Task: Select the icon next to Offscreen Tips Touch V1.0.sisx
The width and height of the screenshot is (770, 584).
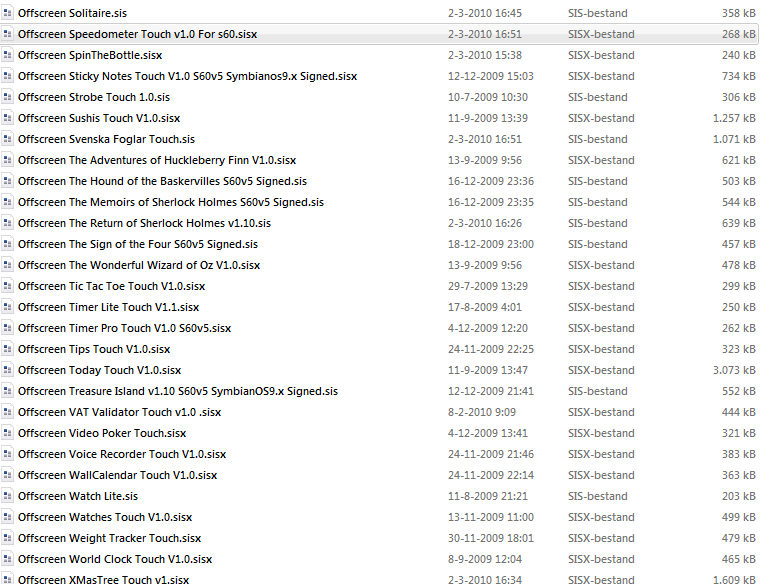Action: pyautogui.click(x=7, y=349)
